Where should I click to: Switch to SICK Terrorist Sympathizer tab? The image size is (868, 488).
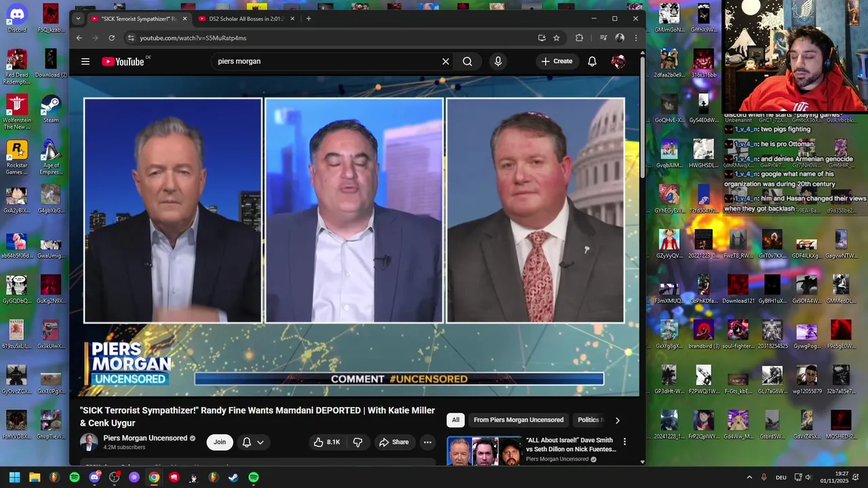[139, 19]
